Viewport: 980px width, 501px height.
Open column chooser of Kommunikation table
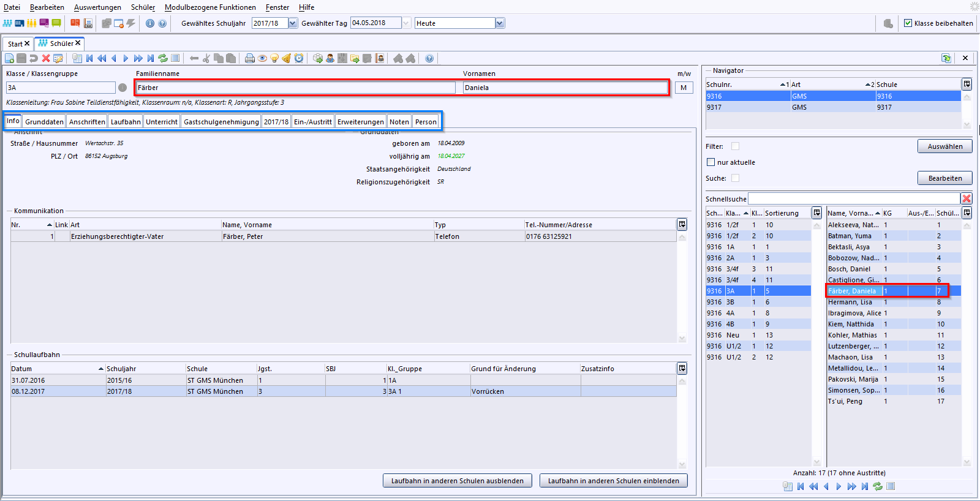pos(682,225)
